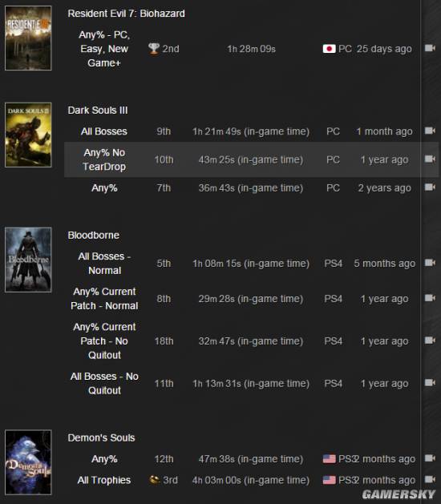Viewport: 441px width, 504px height.
Task: Click the 2nd place trophy icon
Action: pyautogui.click(x=154, y=49)
